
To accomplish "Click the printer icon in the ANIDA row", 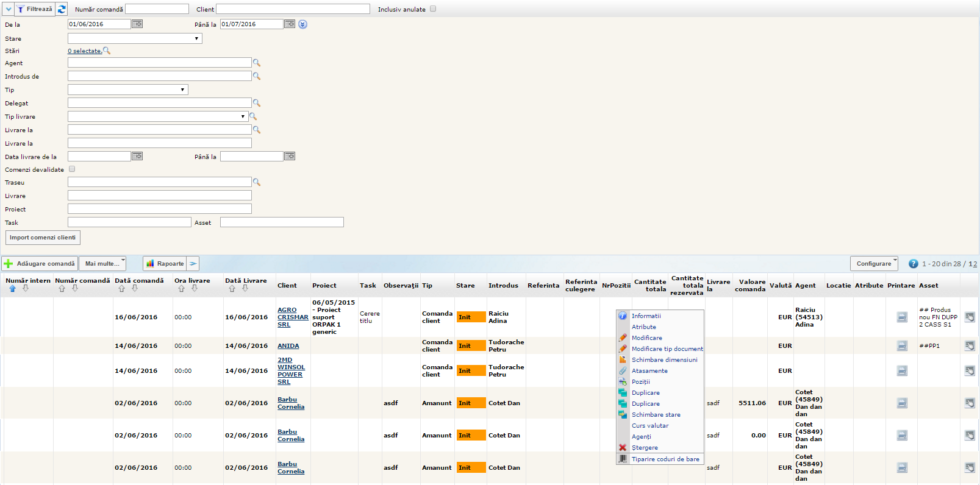I will (902, 345).
